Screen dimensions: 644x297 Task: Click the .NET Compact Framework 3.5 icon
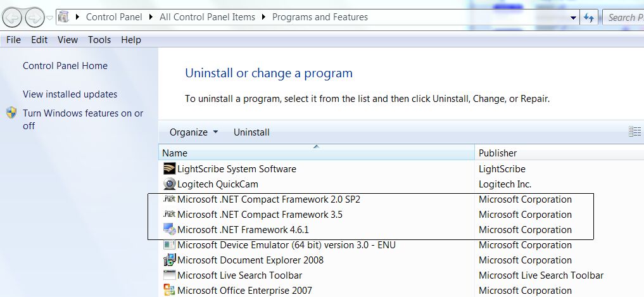(x=169, y=215)
